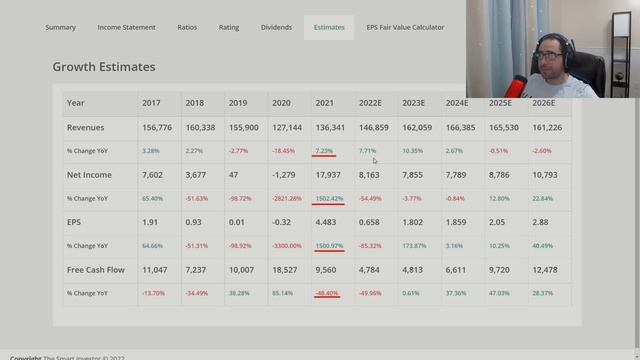Click EPS value 1.91
The image size is (640, 360).
(150, 222)
